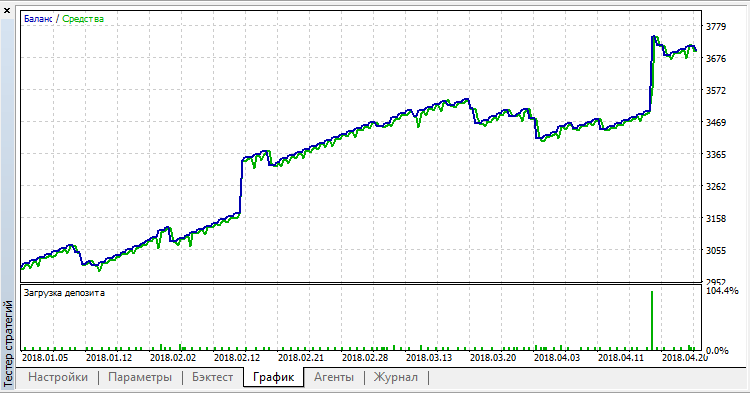
Task: Click the tall green deposit load spike
Action: coord(651,320)
